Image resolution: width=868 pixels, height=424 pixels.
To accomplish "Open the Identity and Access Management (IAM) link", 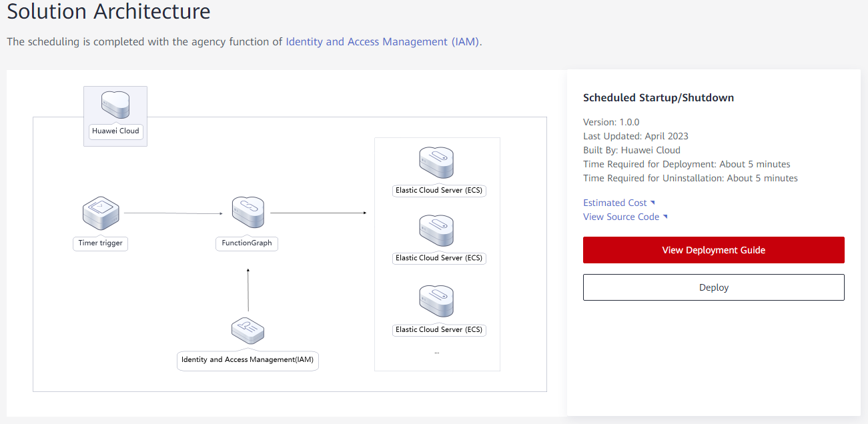I will (x=382, y=41).
